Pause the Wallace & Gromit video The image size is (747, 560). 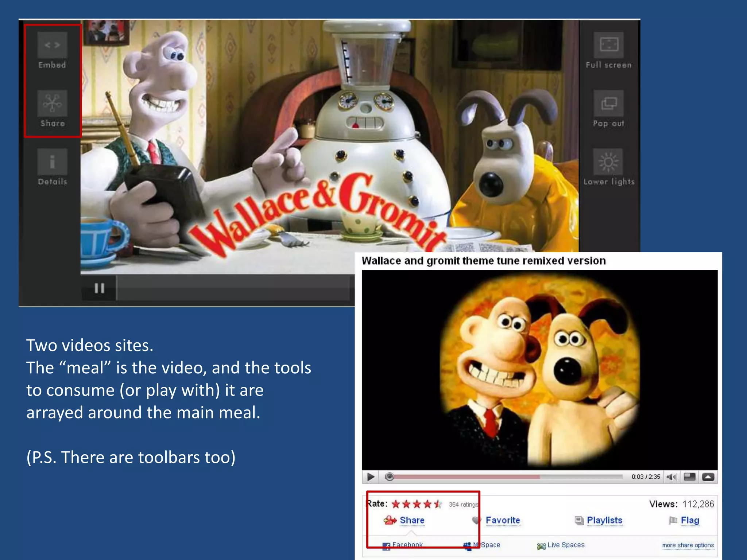click(x=99, y=288)
